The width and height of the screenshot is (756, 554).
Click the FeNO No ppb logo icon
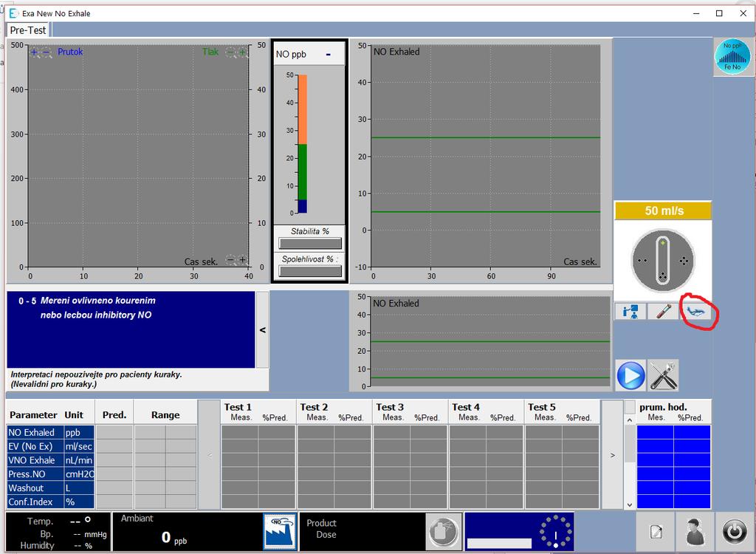pyautogui.click(x=732, y=56)
